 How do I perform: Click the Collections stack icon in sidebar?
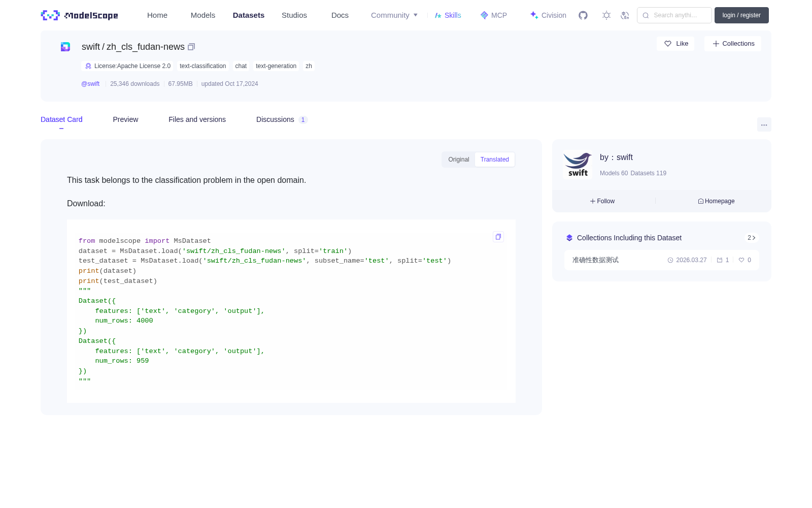[x=569, y=238]
